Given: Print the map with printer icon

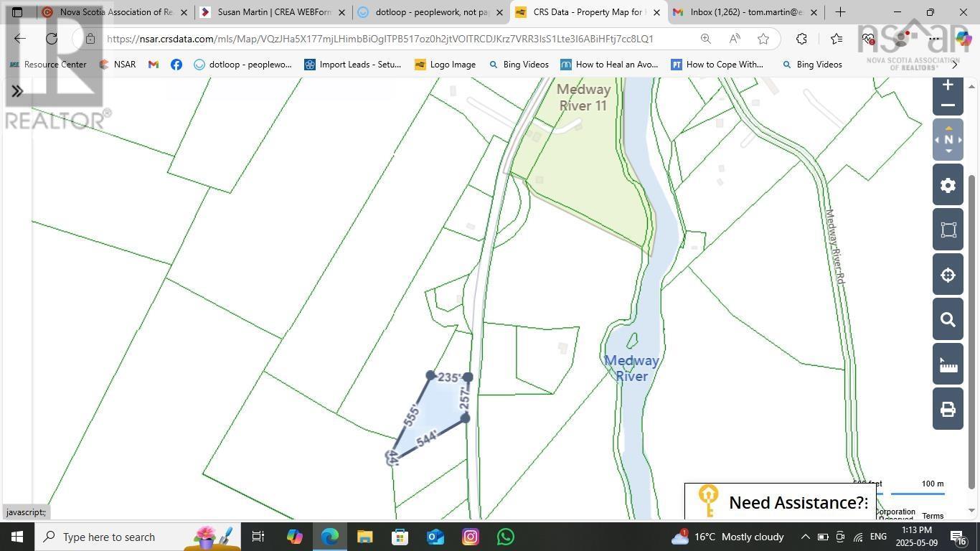Looking at the screenshot, I should (948, 410).
